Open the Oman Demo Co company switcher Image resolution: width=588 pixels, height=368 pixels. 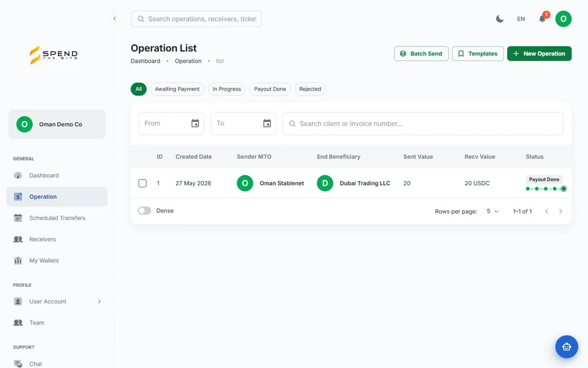(x=57, y=124)
